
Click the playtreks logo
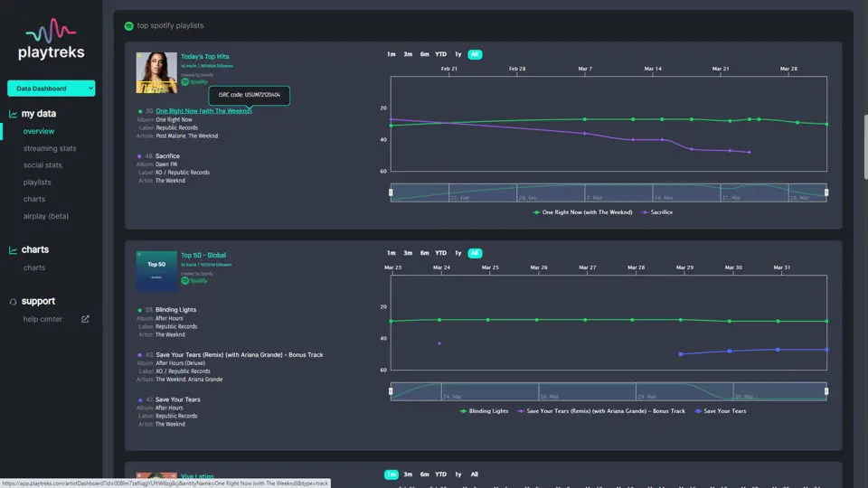coord(51,39)
